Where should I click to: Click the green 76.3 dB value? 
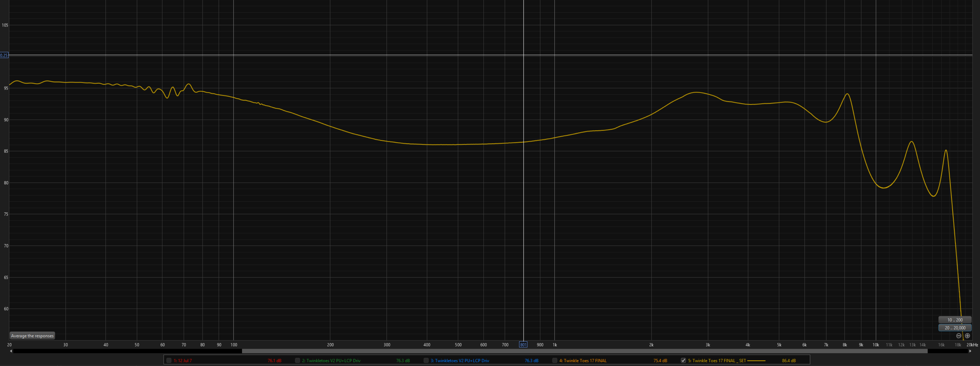[403, 361]
